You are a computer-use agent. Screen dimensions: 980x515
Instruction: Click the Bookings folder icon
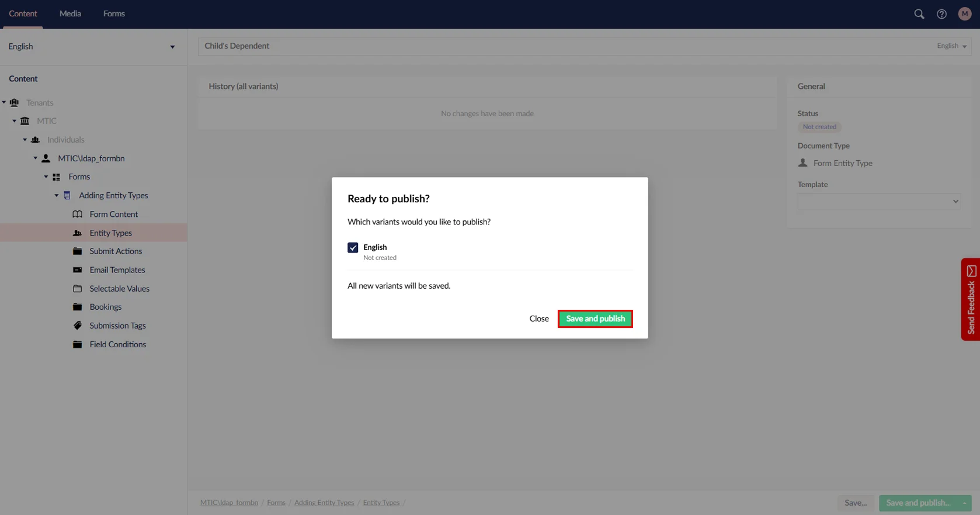coord(77,307)
